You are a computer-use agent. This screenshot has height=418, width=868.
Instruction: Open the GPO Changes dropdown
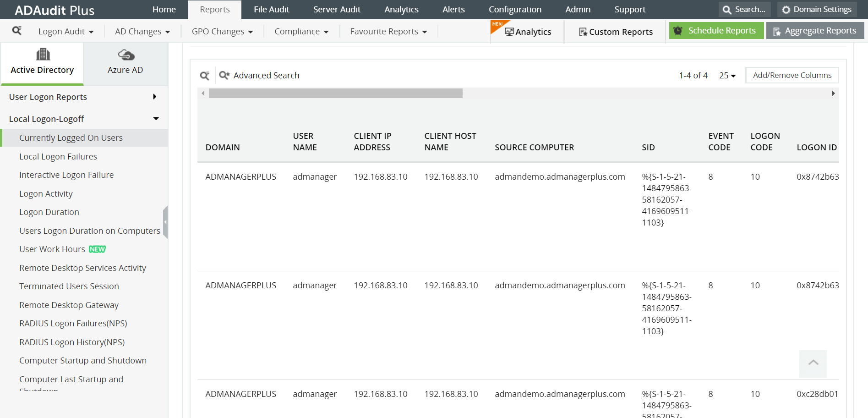tap(222, 32)
